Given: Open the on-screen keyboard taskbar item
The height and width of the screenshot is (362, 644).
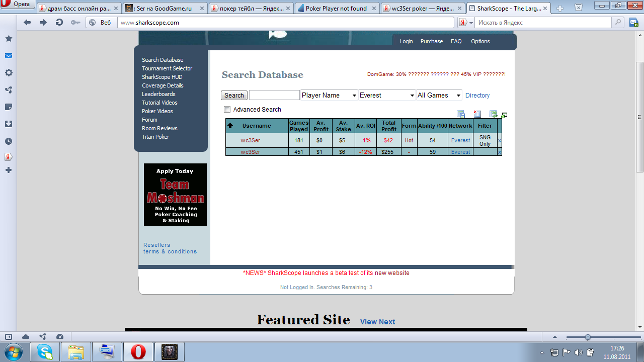Looking at the screenshot, I should [107, 351].
